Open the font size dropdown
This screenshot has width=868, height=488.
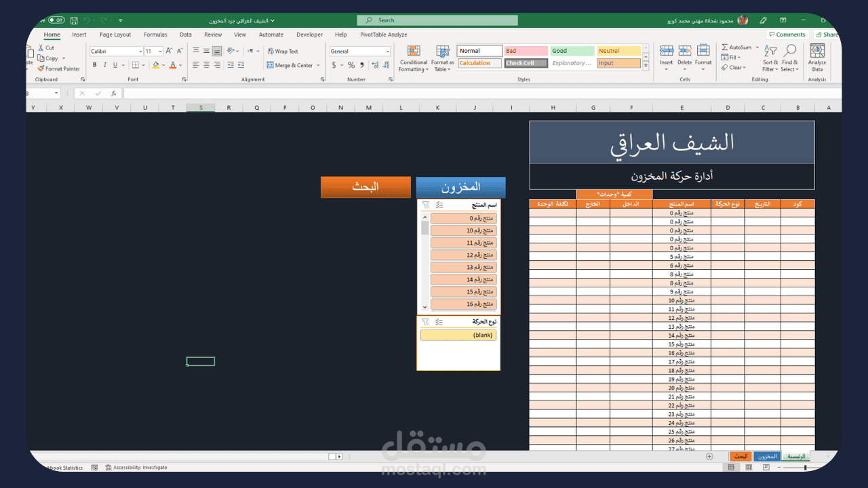click(160, 52)
